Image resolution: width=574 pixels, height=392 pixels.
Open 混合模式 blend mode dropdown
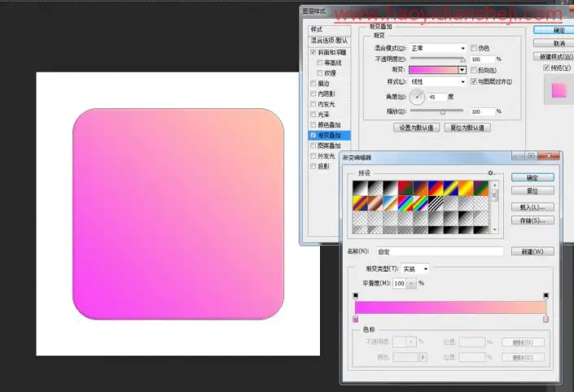pos(438,48)
